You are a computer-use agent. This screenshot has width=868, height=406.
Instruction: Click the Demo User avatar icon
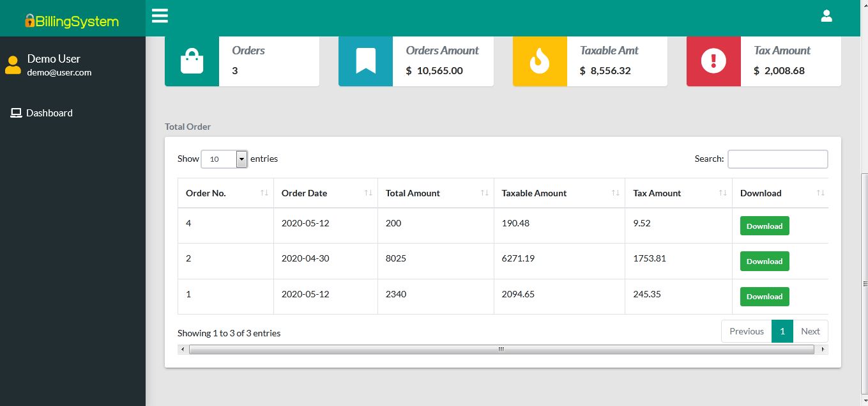tap(13, 65)
